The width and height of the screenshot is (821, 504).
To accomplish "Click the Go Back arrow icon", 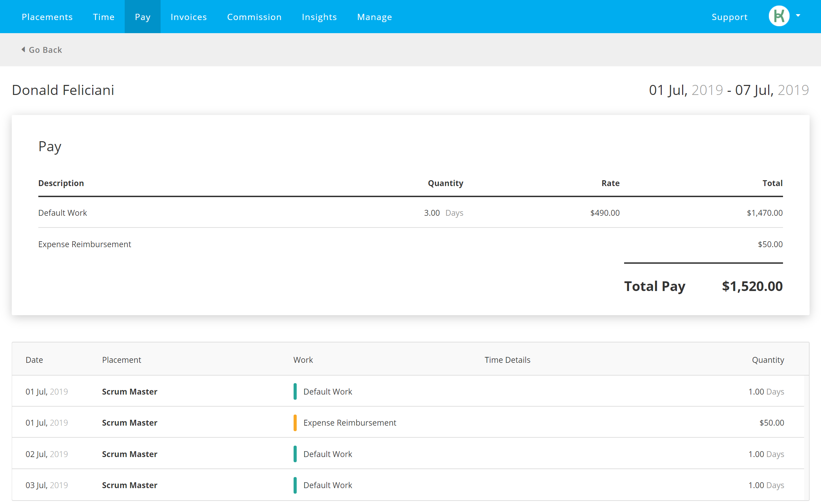I will point(23,50).
